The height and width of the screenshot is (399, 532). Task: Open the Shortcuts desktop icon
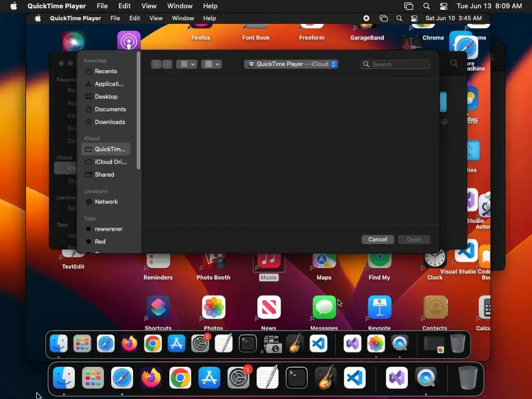pos(158,308)
